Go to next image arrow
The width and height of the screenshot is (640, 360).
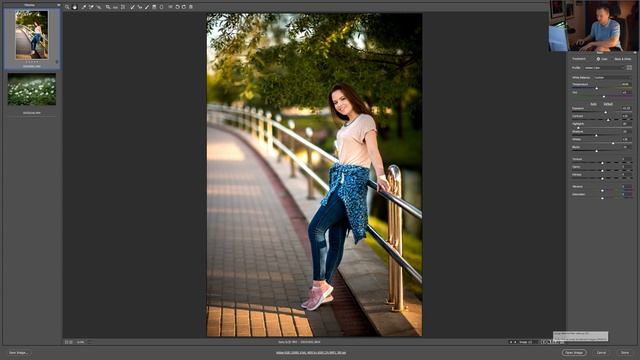pyautogui.click(x=515, y=342)
